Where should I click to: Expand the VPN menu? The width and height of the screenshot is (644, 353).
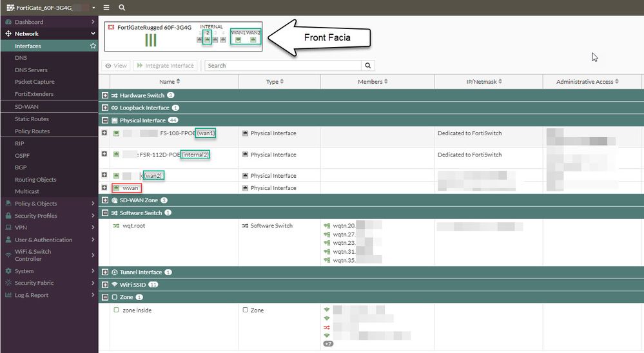[49, 227]
